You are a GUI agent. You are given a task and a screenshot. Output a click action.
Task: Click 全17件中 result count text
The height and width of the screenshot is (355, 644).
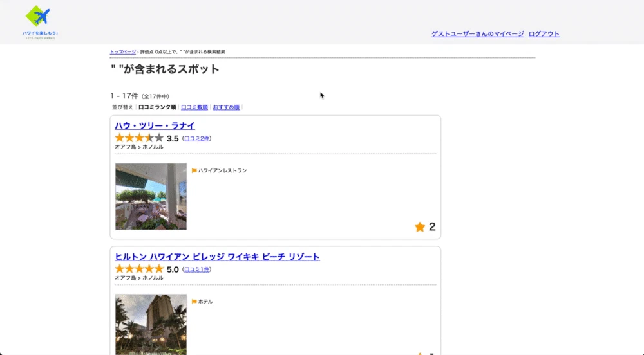click(x=155, y=96)
